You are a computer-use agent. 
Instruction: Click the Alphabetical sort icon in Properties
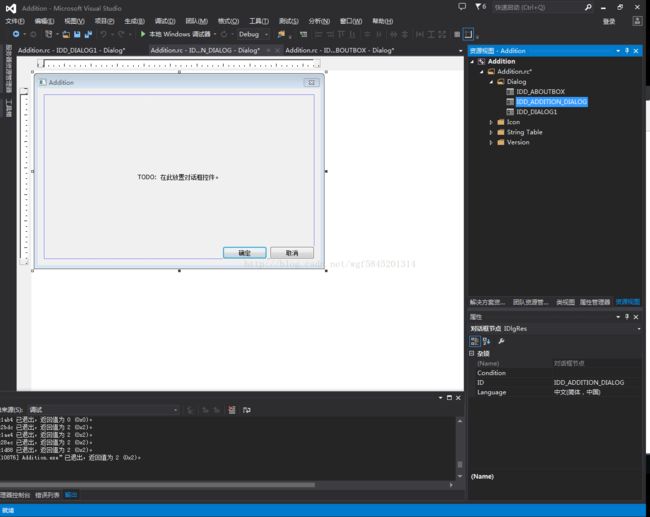pos(487,341)
